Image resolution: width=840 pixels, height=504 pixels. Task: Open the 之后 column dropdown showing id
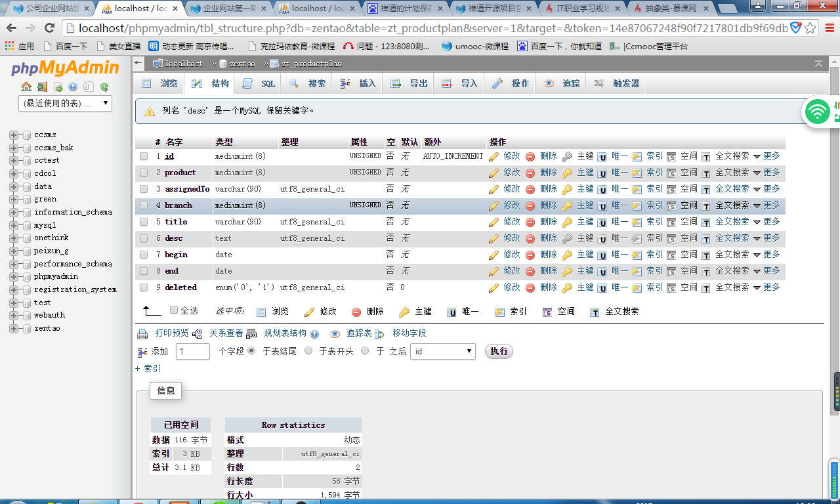click(442, 351)
